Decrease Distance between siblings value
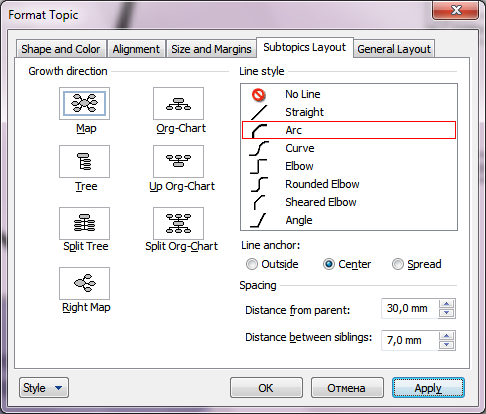The image size is (486, 414). pyautogui.click(x=446, y=345)
